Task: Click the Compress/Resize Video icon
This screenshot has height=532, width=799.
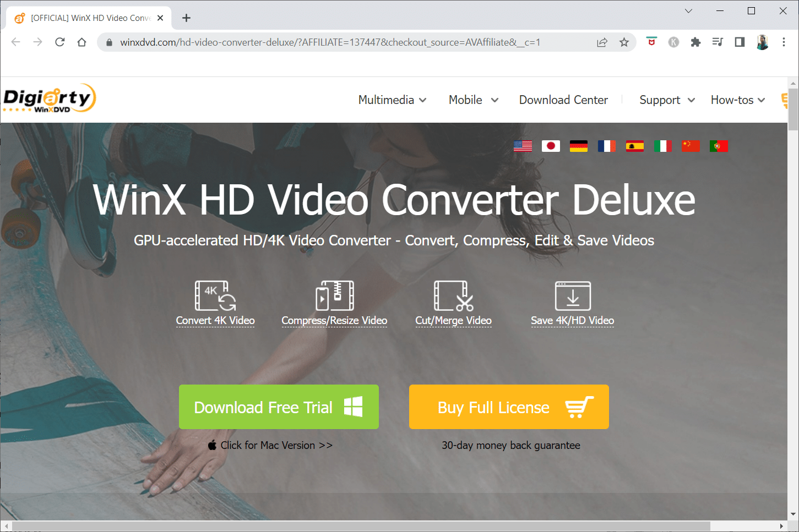Action: tap(334, 296)
